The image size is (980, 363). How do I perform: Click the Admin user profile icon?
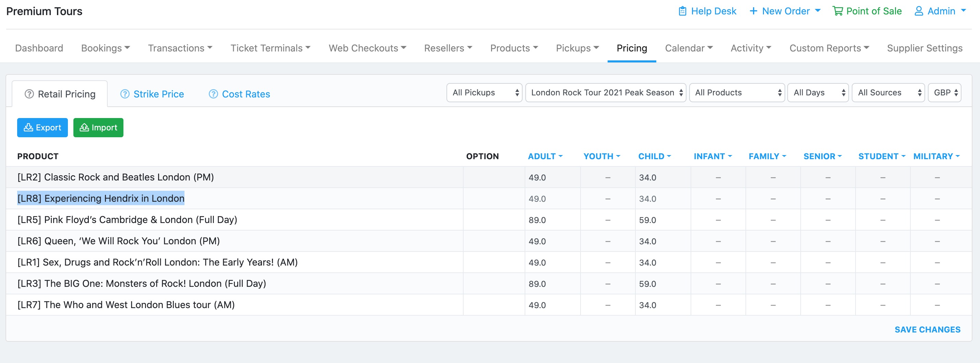pyautogui.click(x=919, y=11)
